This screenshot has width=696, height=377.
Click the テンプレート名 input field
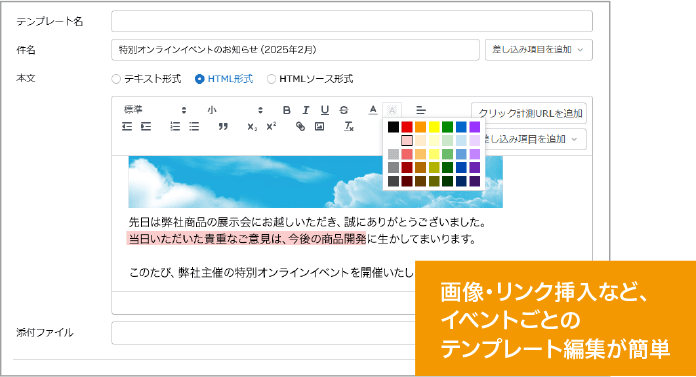coord(352,21)
